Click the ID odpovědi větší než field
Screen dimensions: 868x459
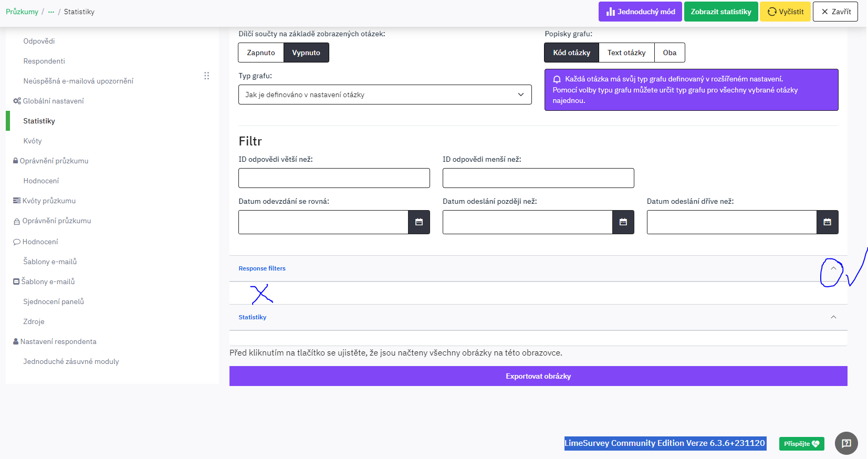(x=334, y=178)
